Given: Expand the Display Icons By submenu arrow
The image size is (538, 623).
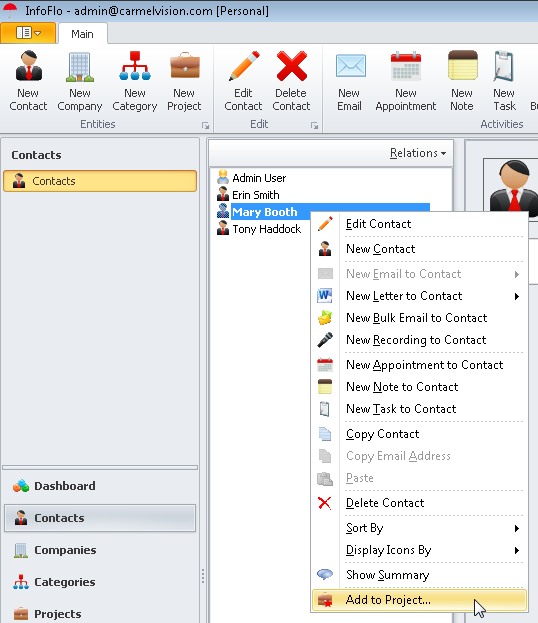Looking at the screenshot, I should [x=517, y=550].
